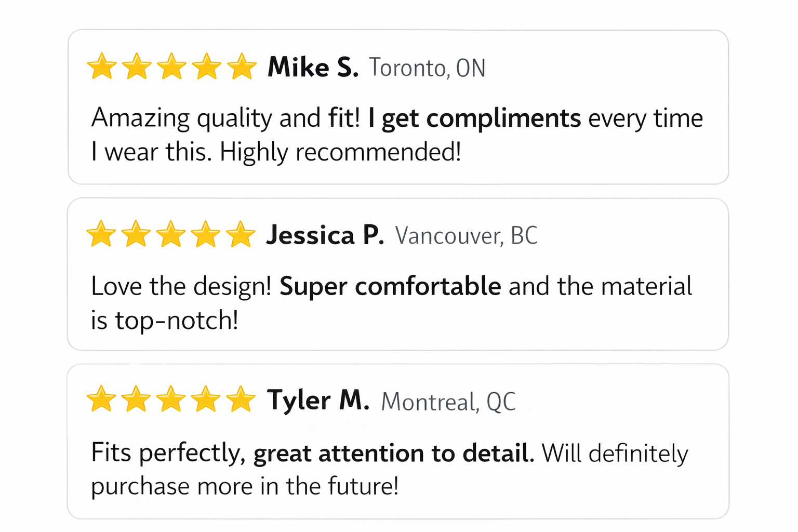Click the Vancouver, BC location text
This screenshot has width=798, height=532.
[x=466, y=236]
